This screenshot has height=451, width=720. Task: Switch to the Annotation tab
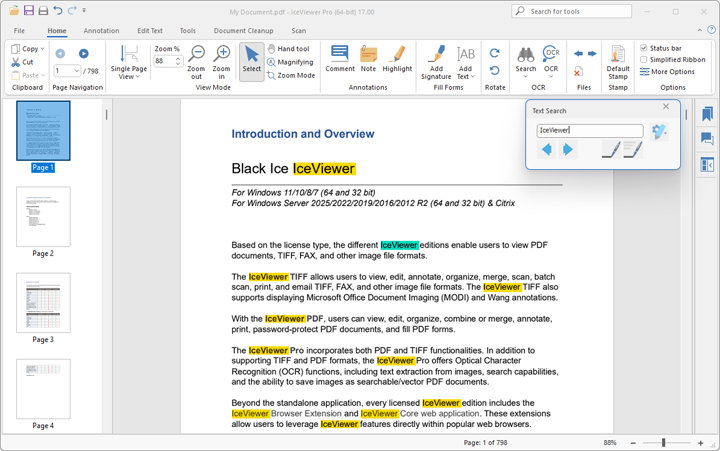pos(101,31)
